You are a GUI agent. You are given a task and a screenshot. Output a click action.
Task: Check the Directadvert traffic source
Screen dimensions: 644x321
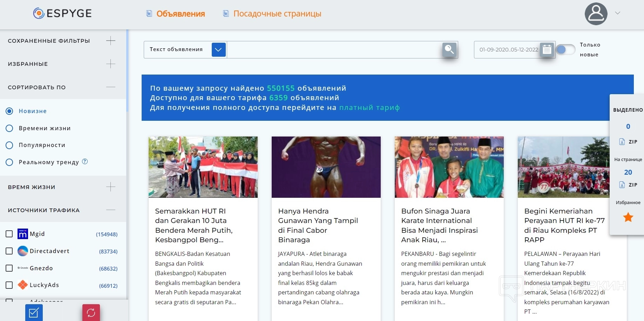(x=9, y=251)
